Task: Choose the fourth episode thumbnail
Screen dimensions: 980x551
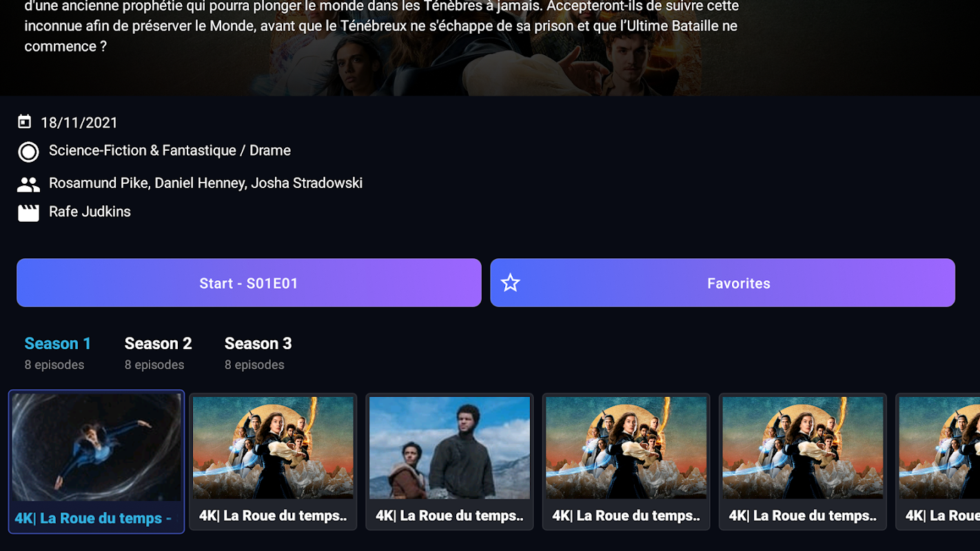Action: 626,462
